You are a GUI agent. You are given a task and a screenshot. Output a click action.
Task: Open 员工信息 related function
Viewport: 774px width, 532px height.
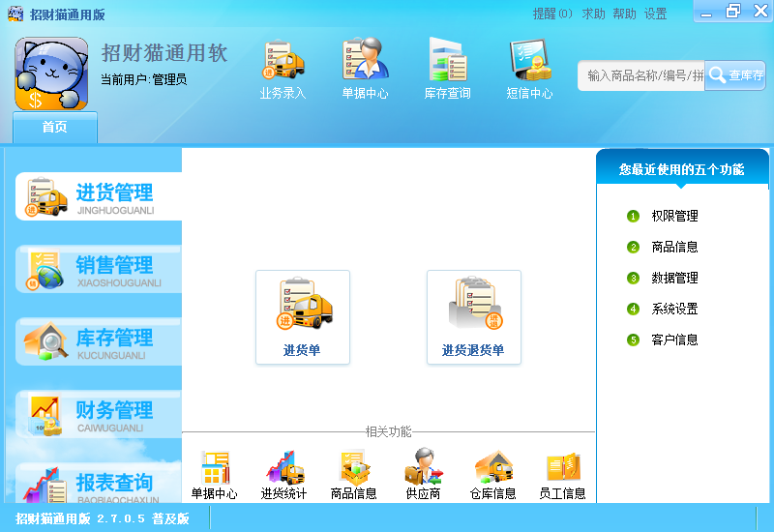[562, 475]
